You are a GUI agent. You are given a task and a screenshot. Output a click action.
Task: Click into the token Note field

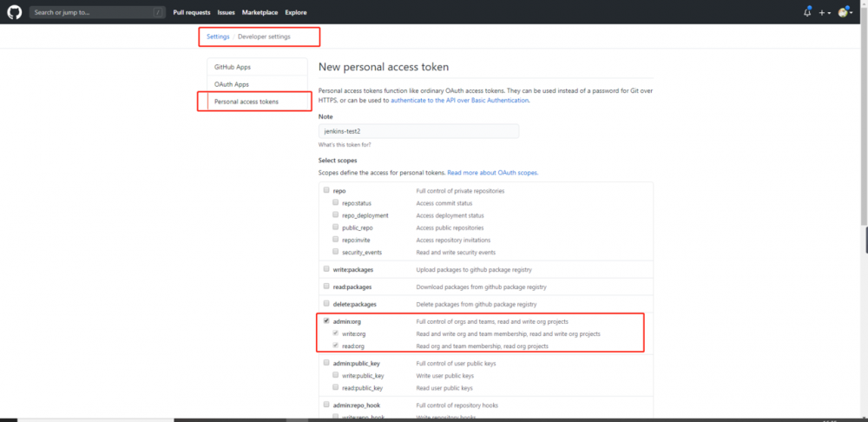[418, 131]
